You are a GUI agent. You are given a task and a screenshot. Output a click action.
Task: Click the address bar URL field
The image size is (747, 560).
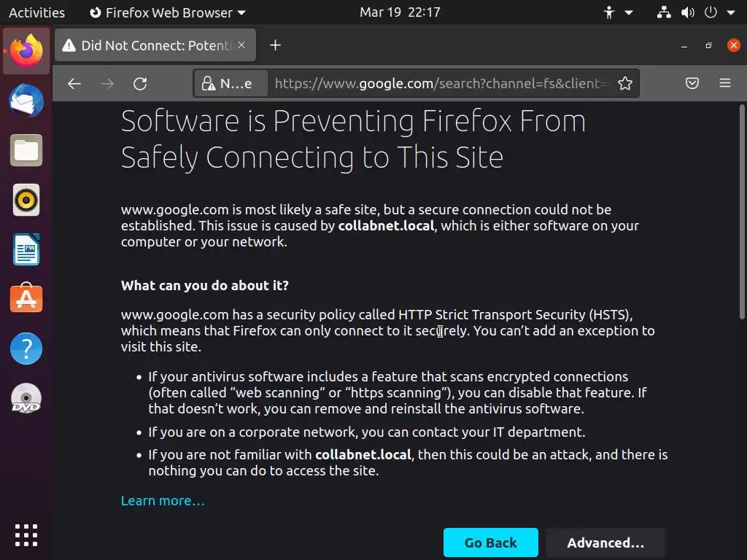(438, 84)
